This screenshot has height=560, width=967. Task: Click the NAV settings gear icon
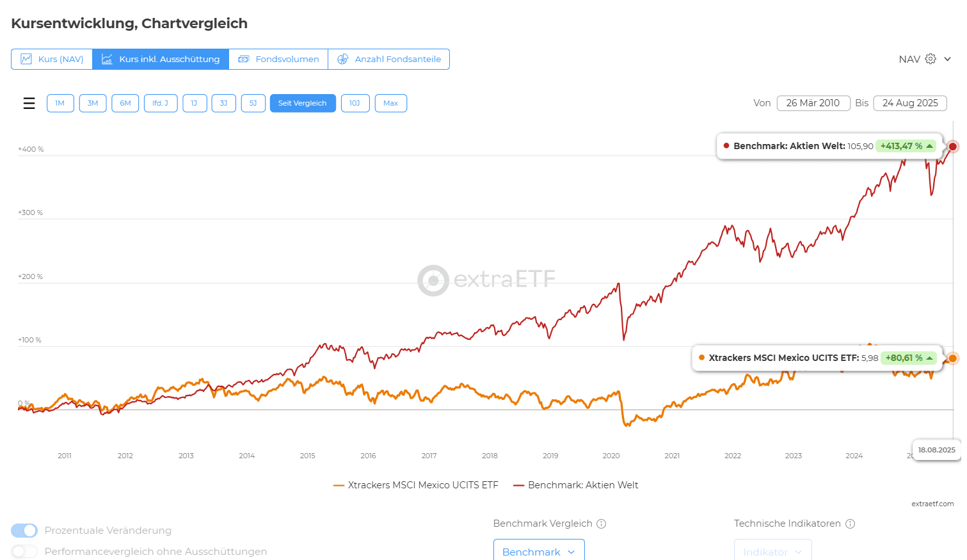click(931, 59)
